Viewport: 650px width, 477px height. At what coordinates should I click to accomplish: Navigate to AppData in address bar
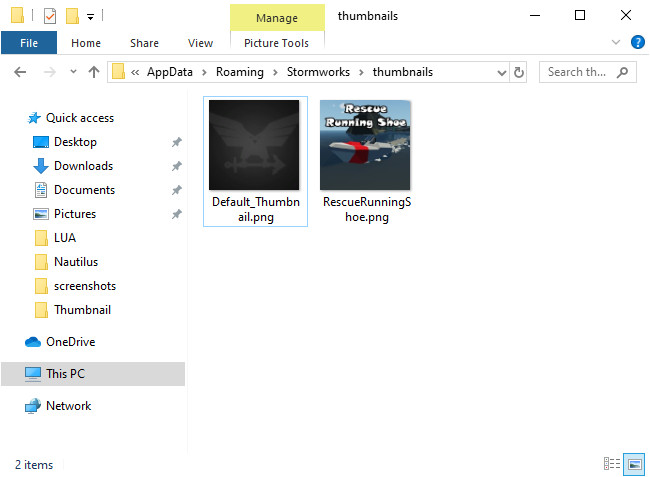point(170,72)
